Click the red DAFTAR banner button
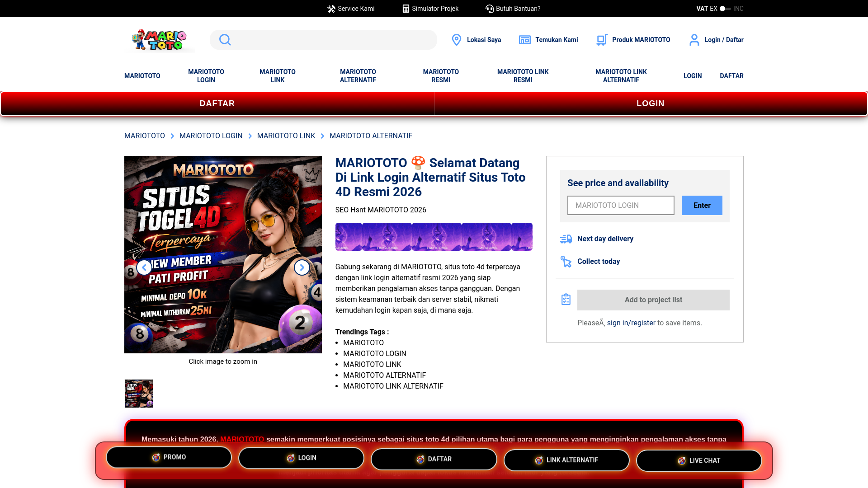The image size is (868, 488). pyautogui.click(x=217, y=103)
